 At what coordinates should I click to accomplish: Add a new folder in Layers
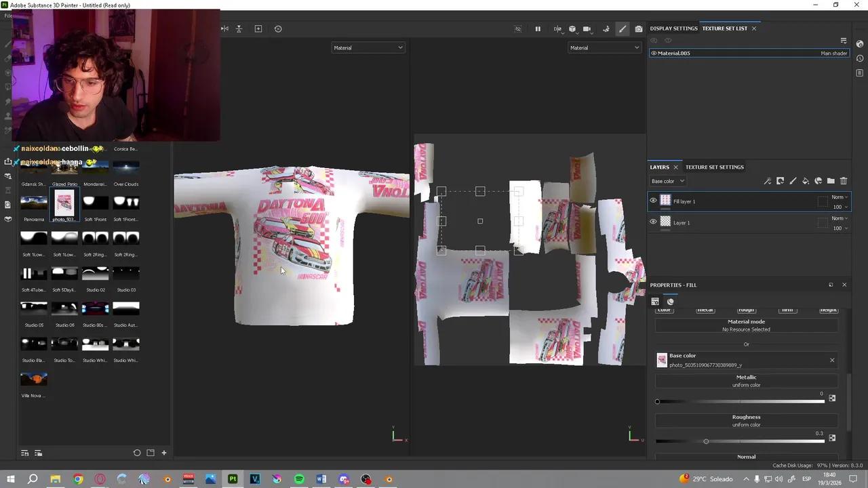point(831,181)
